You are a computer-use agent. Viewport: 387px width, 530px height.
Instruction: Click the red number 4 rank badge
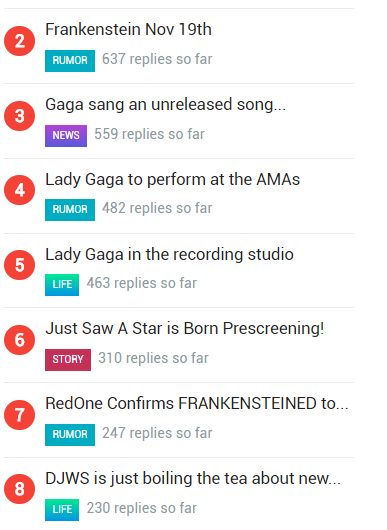(x=20, y=190)
